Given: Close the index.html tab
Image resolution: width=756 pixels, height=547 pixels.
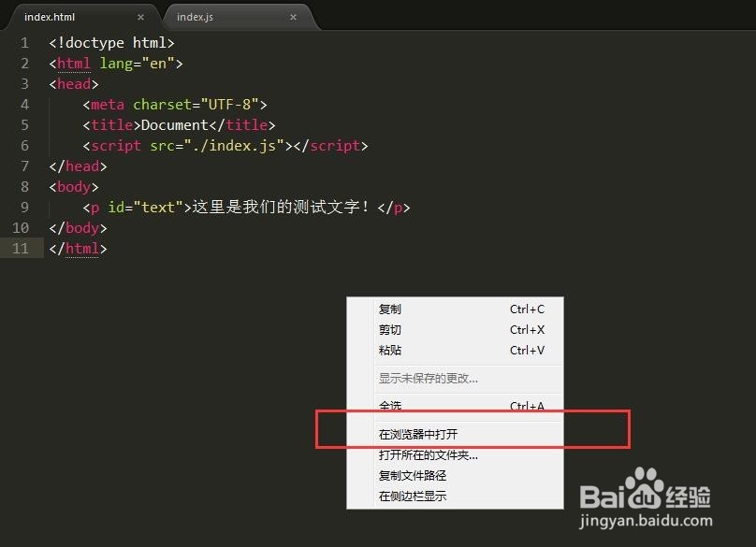Looking at the screenshot, I should pos(140,18).
